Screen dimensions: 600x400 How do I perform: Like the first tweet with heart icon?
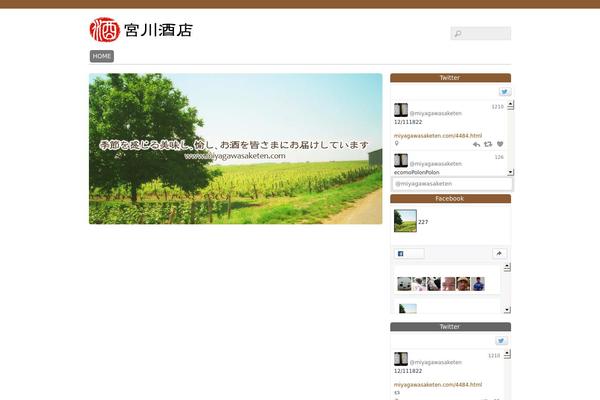500,144
